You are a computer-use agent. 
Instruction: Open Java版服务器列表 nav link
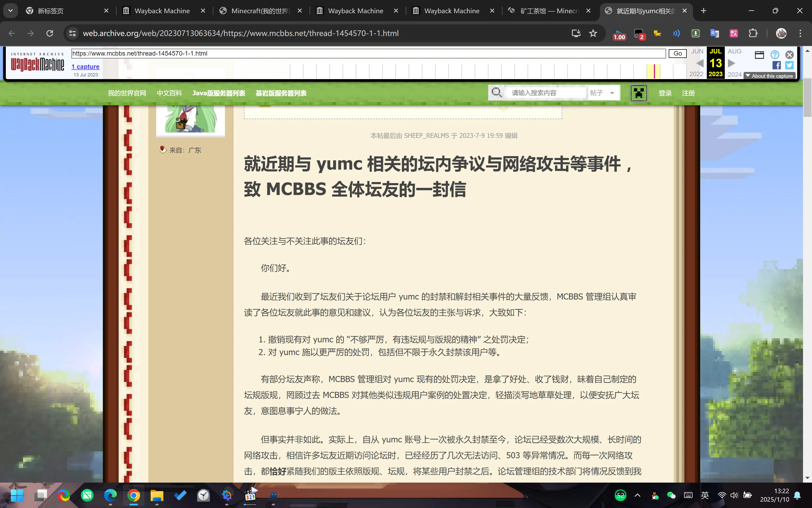point(219,93)
